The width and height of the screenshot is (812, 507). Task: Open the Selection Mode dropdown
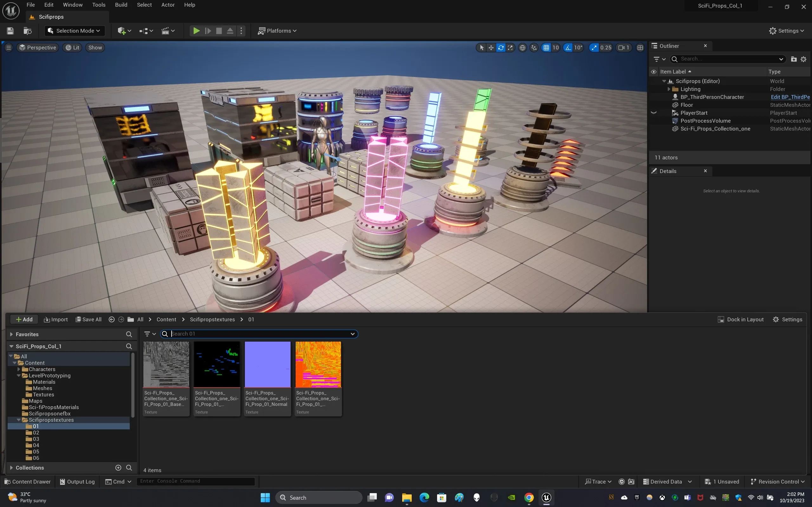[x=75, y=31]
